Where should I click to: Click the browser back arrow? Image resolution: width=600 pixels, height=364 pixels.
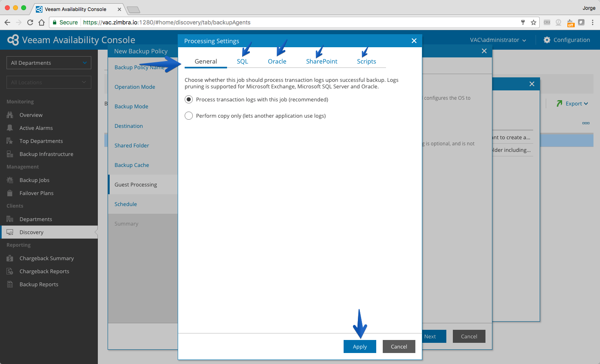(7, 22)
